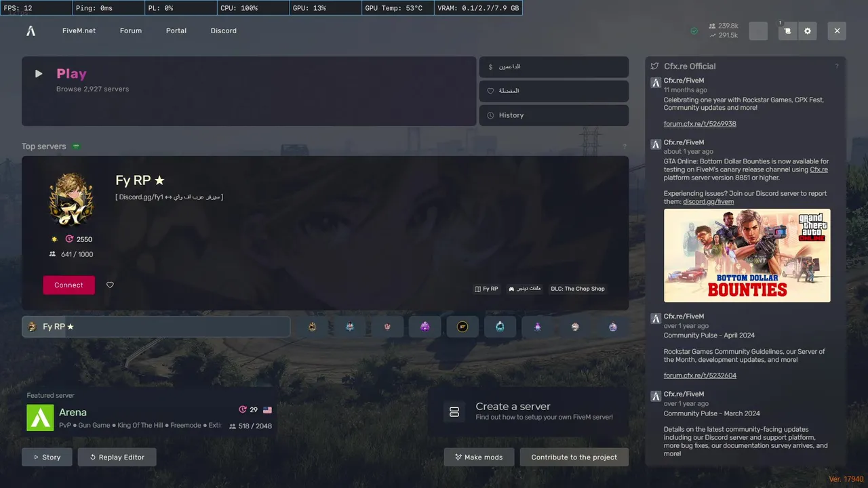This screenshot has width=868, height=488.
Task: Click the 518 / 2048 player count
Action: (250, 426)
